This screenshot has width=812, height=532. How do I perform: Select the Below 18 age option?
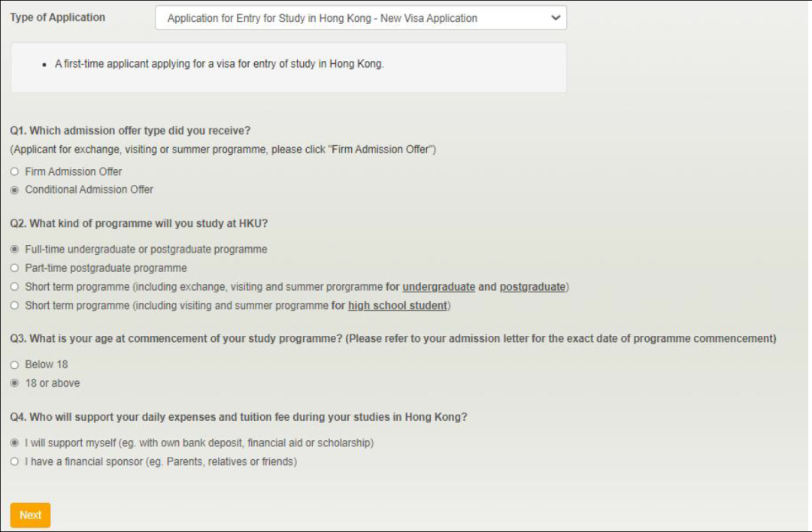pyautogui.click(x=14, y=365)
